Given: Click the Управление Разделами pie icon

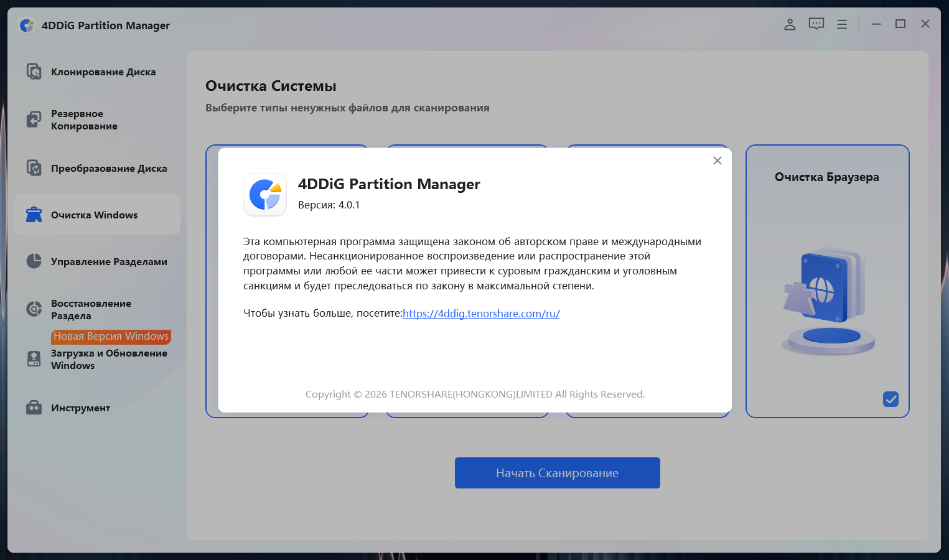Looking at the screenshot, I should (x=34, y=261).
